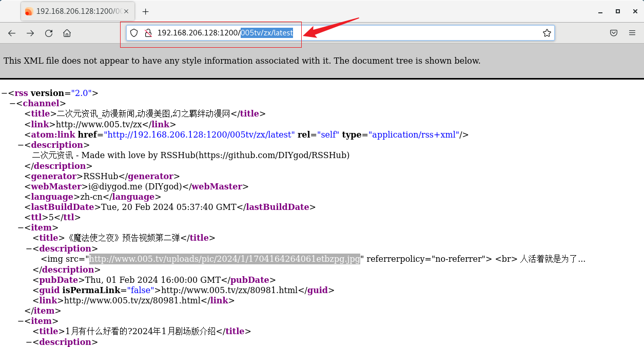The image size is (644, 347).
Task: Save the page to Pocket
Action: (614, 33)
